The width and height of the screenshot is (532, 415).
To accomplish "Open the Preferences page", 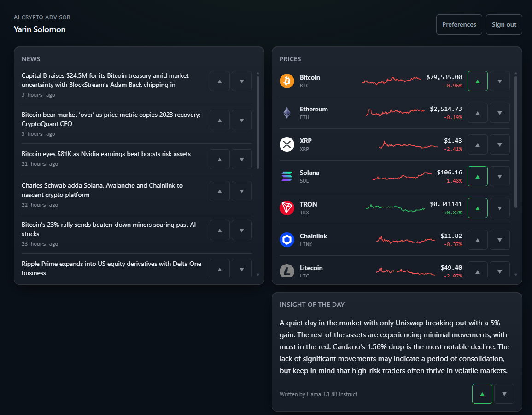I will [x=459, y=24].
